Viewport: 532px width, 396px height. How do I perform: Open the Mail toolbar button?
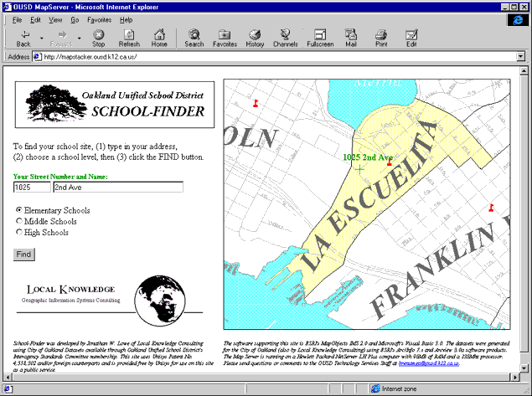pos(351,38)
